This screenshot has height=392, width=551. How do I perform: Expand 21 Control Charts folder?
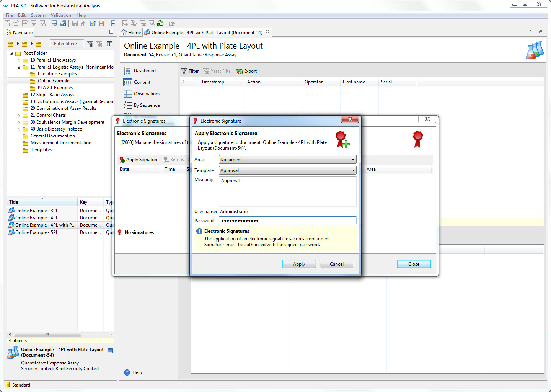tap(19, 116)
